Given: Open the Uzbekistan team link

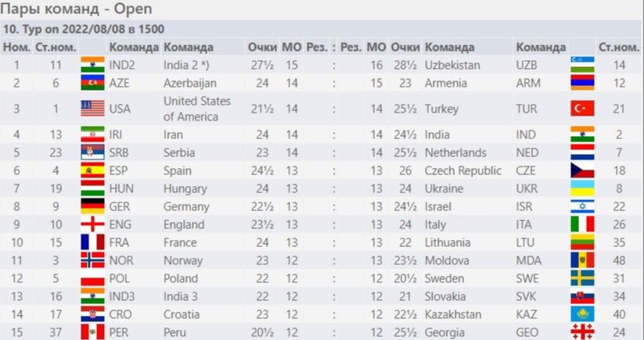Looking at the screenshot, I should point(452,65).
